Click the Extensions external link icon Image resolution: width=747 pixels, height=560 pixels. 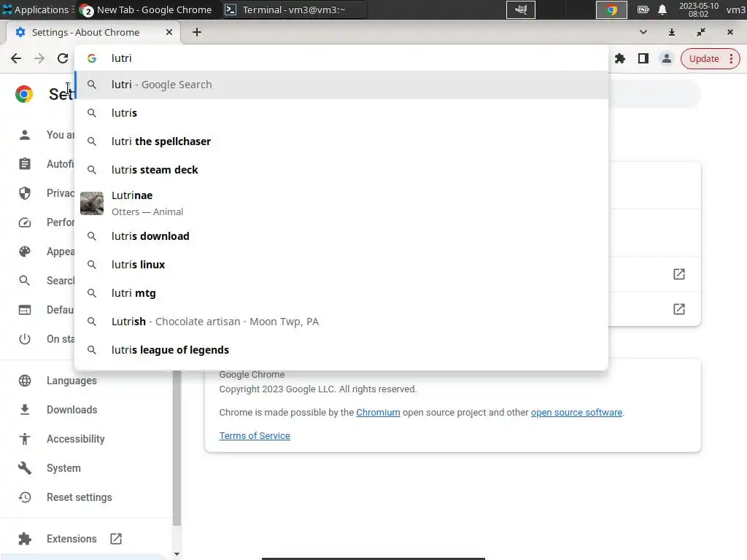(116, 539)
